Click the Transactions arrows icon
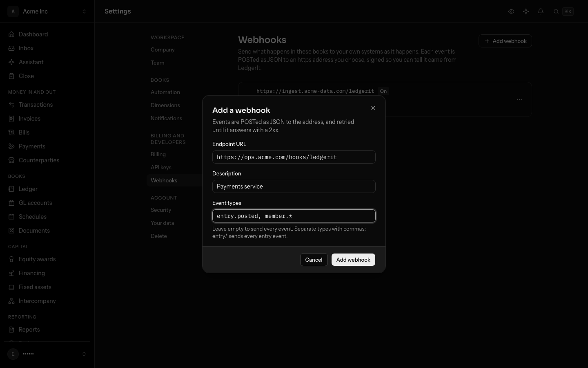The height and width of the screenshot is (368, 588). [11, 105]
